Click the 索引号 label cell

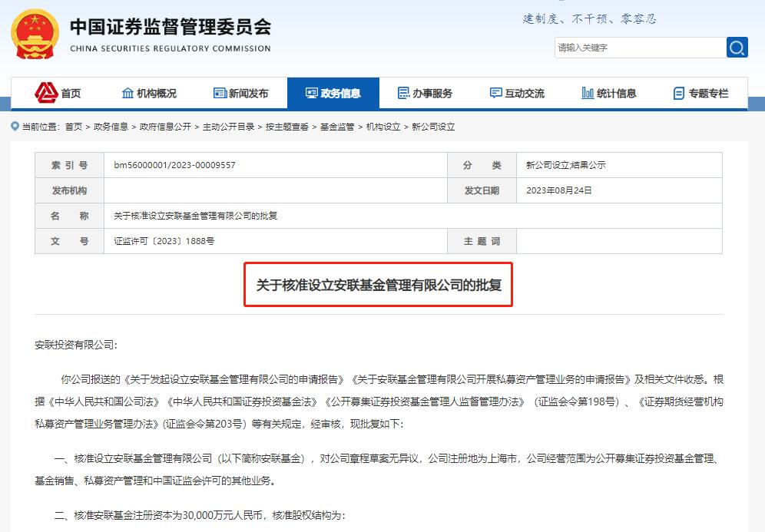tap(69, 165)
